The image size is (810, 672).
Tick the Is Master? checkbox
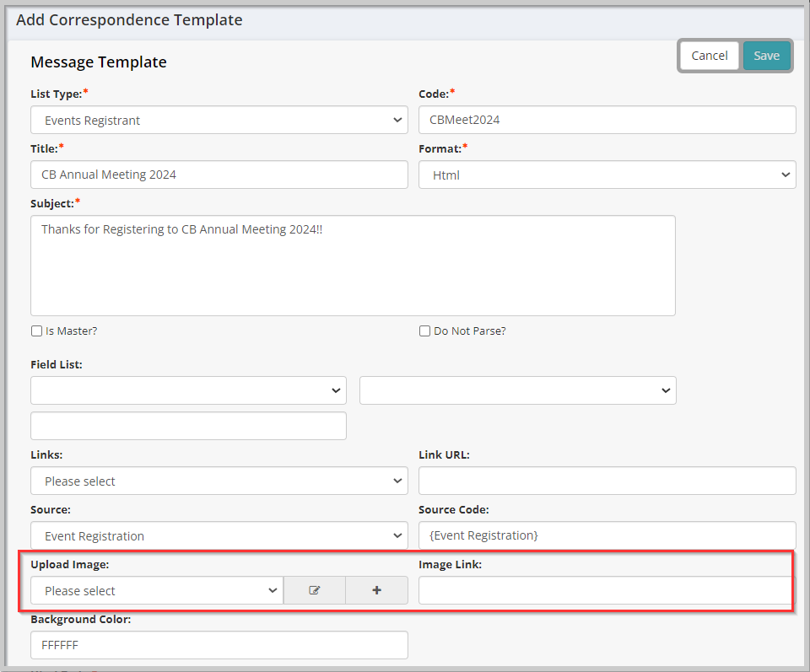[36, 331]
